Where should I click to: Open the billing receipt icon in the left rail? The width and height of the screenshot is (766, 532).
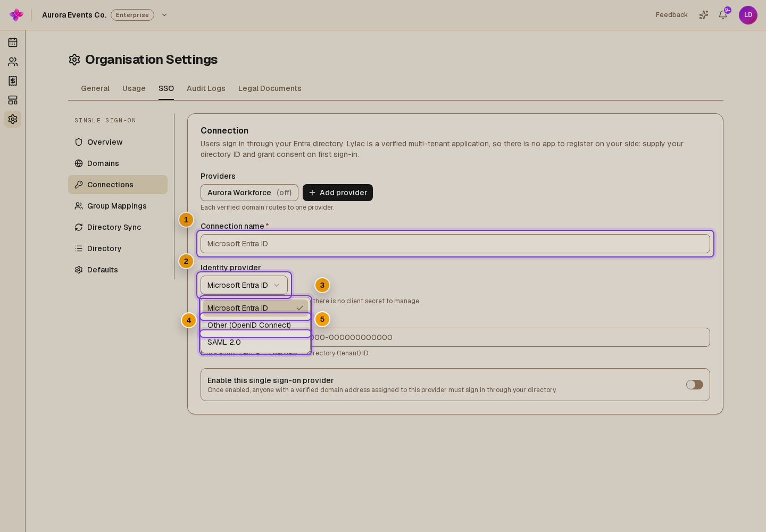pos(13,81)
